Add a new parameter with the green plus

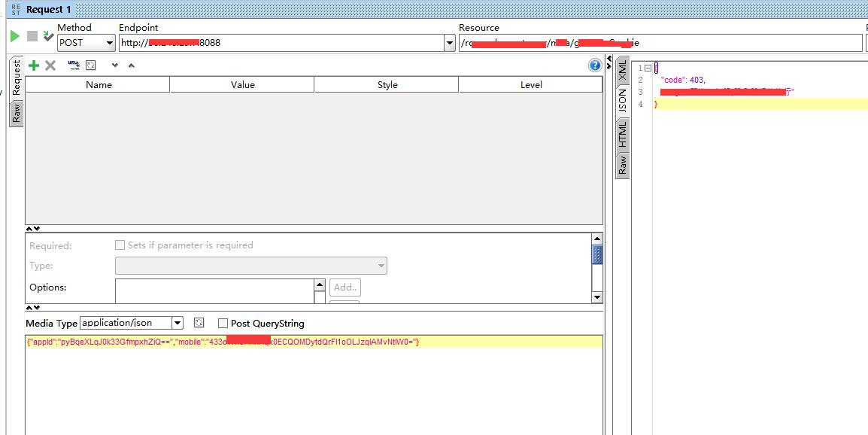(34, 65)
